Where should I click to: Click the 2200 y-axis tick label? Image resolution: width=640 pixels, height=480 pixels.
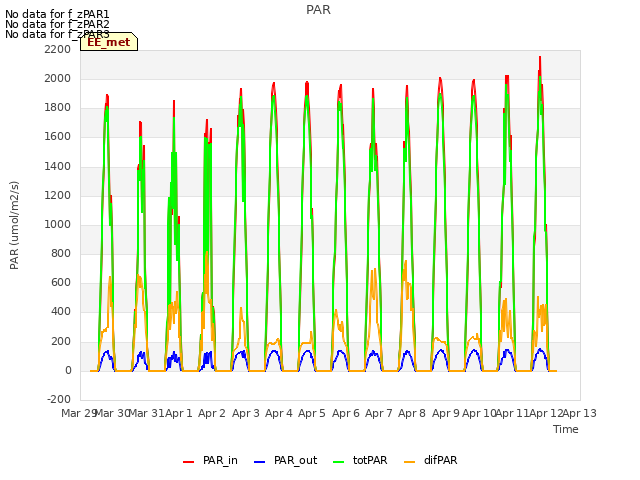pyautogui.click(x=58, y=49)
